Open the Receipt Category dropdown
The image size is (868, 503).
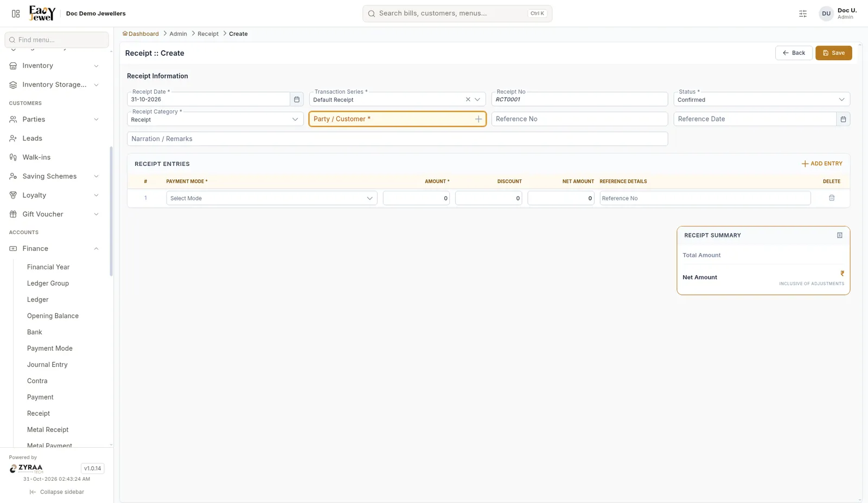pyautogui.click(x=215, y=119)
